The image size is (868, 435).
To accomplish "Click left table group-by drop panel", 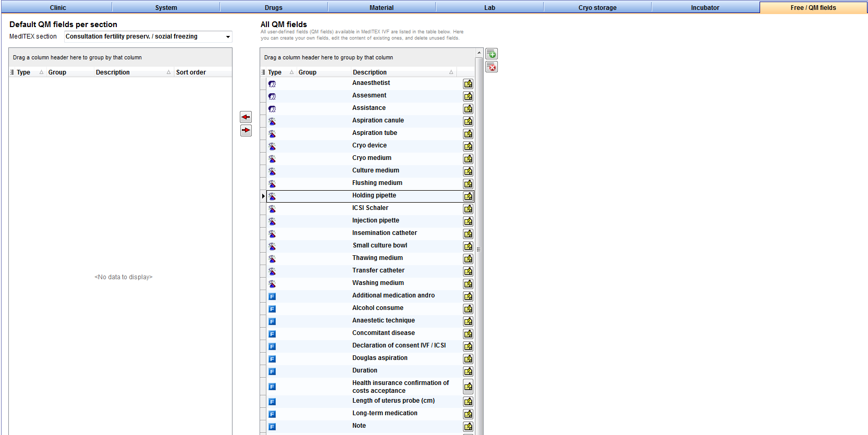I will click(120, 57).
